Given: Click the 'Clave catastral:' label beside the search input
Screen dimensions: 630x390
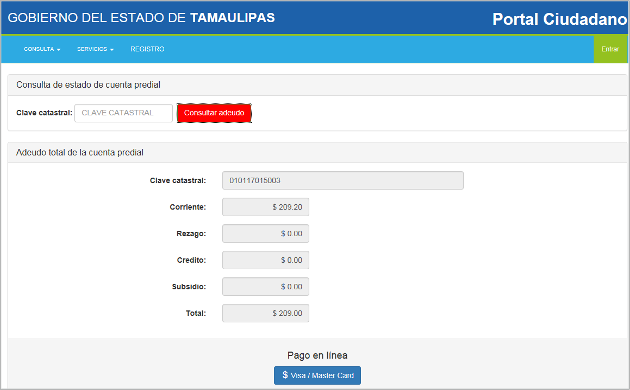Looking at the screenshot, I should pos(44,112).
